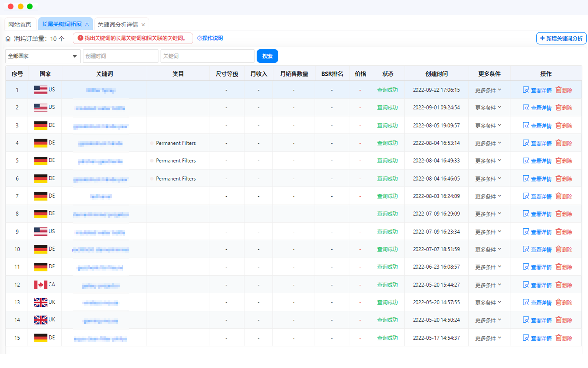Open the 关键词分析详情 tab
588x368 pixels.
click(x=118, y=25)
